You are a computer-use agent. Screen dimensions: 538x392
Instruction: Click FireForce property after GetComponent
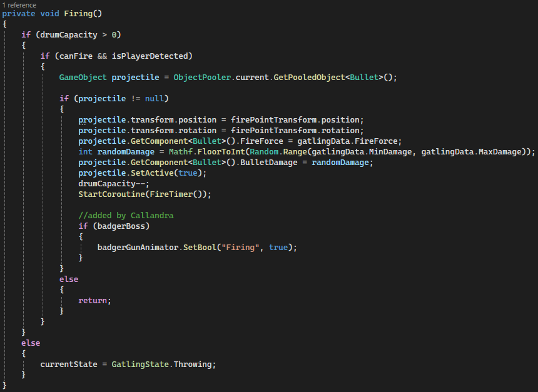tap(261, 141)
